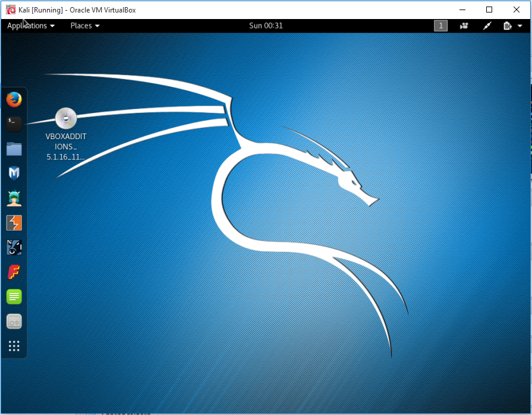
Task: Open the Applications menu
Action: 30,26
